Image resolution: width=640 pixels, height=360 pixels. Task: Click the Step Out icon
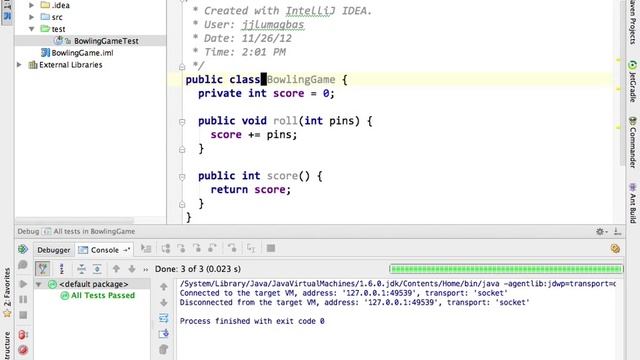(212, 248)
